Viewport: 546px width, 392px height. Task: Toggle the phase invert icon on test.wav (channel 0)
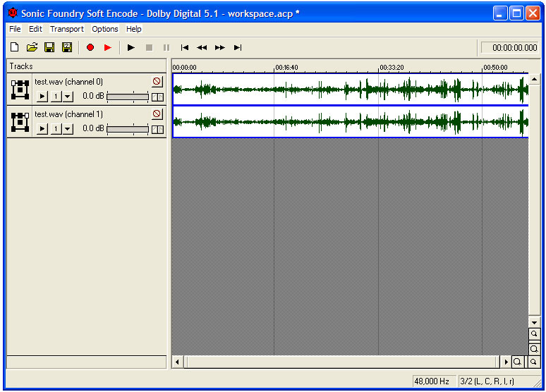coord(157,97)
